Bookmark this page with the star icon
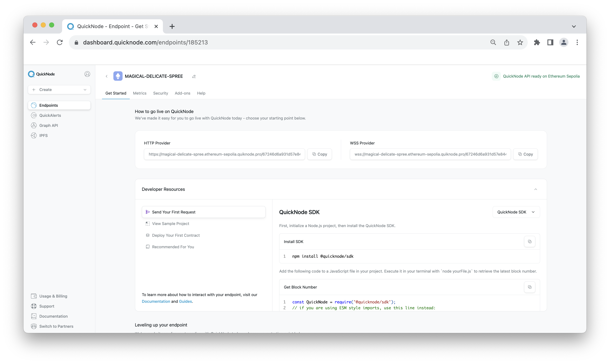This screenshot has width=610, height=364. 520,42
